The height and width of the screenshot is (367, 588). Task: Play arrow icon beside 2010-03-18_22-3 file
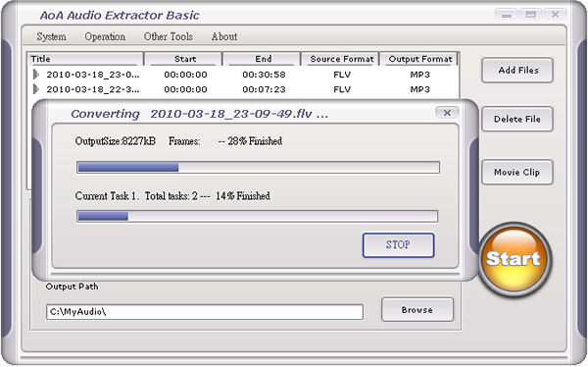(36, 89)
